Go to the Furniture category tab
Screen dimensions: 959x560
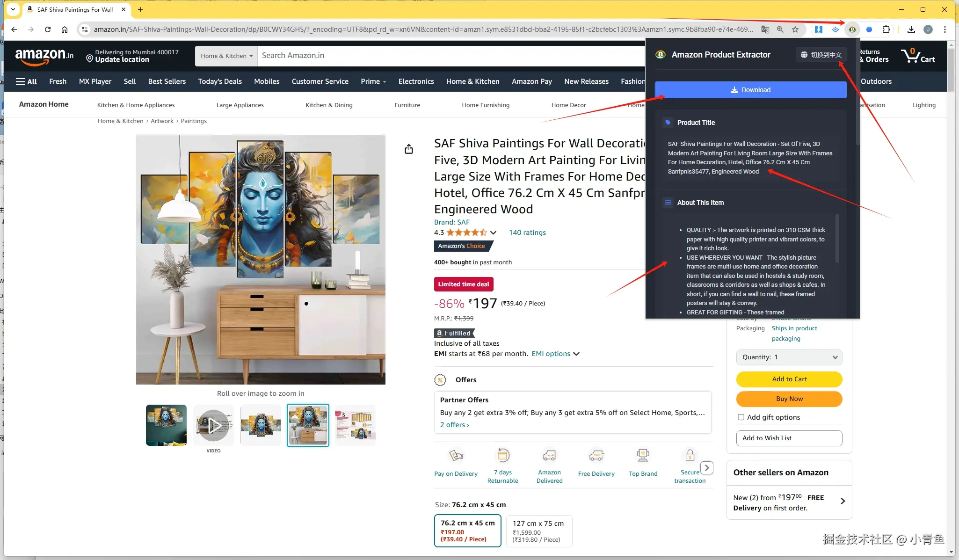(407, 105)
